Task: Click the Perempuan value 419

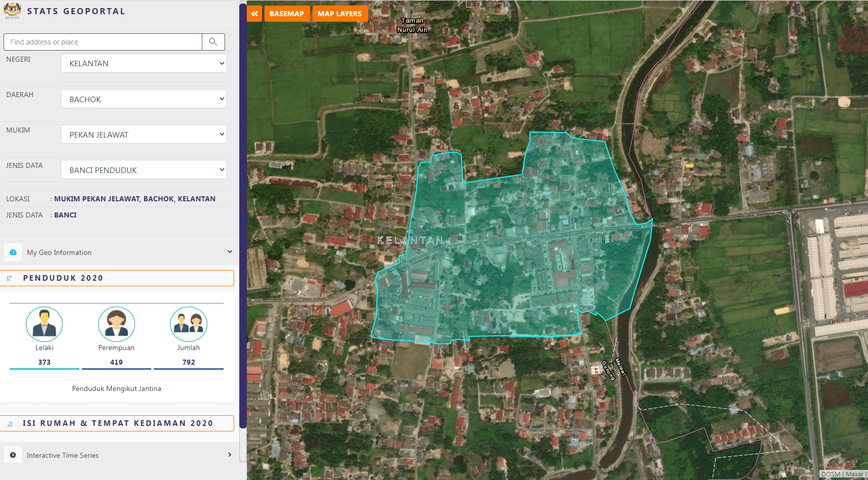Action: coord(116,362)
